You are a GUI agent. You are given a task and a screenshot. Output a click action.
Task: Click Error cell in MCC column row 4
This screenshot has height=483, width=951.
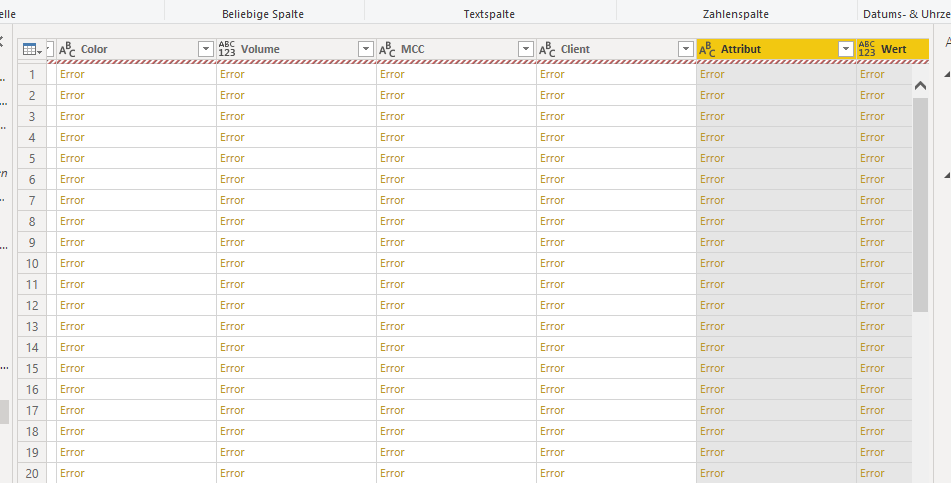tap(457, 137)
